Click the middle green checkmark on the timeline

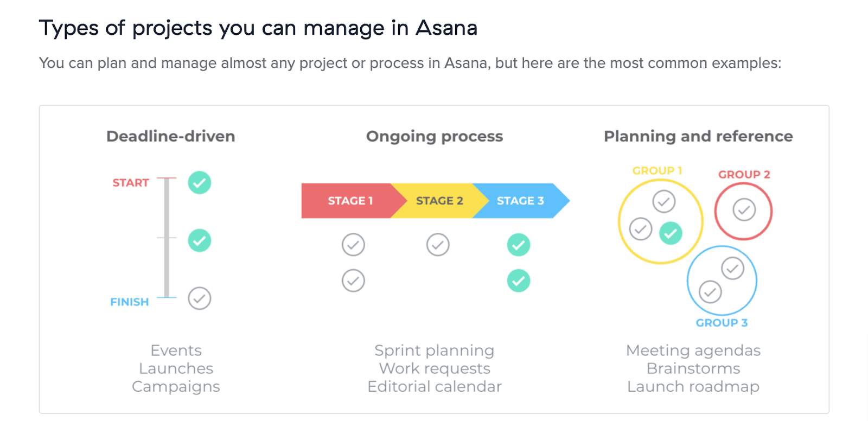[200, 240]
